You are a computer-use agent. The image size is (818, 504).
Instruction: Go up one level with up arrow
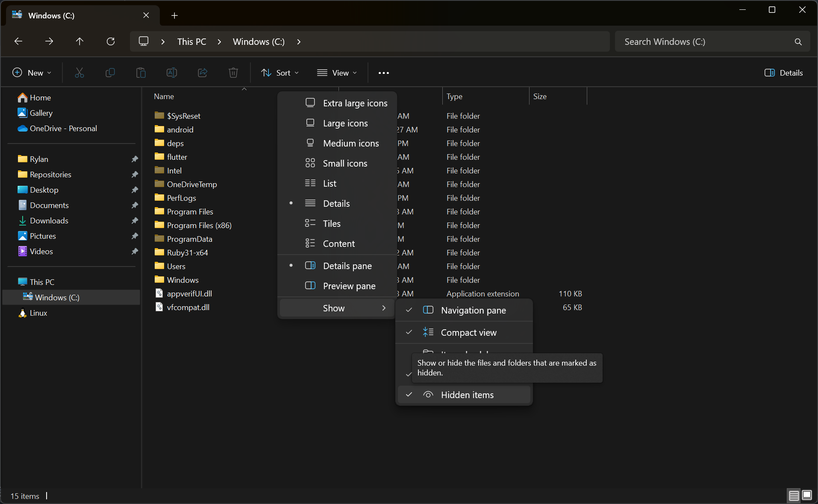pos(79,41)
